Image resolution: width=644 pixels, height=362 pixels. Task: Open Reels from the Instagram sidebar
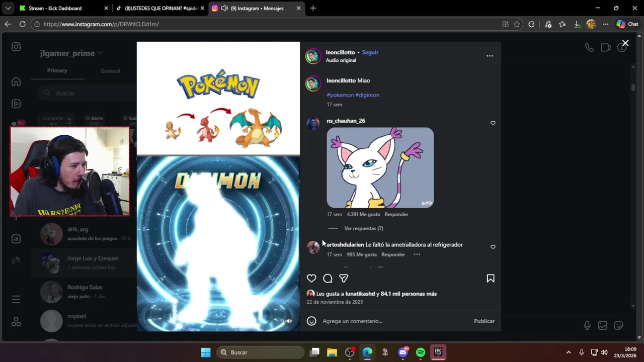16,104
